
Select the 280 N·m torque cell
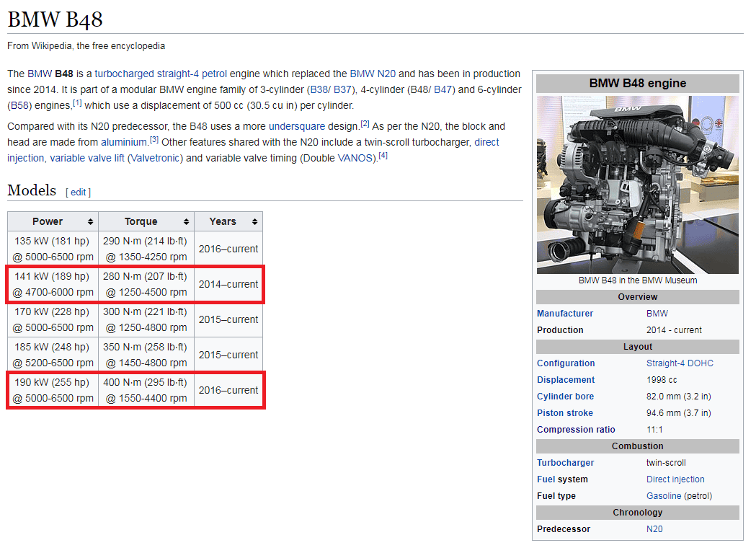tap(146, 284)
